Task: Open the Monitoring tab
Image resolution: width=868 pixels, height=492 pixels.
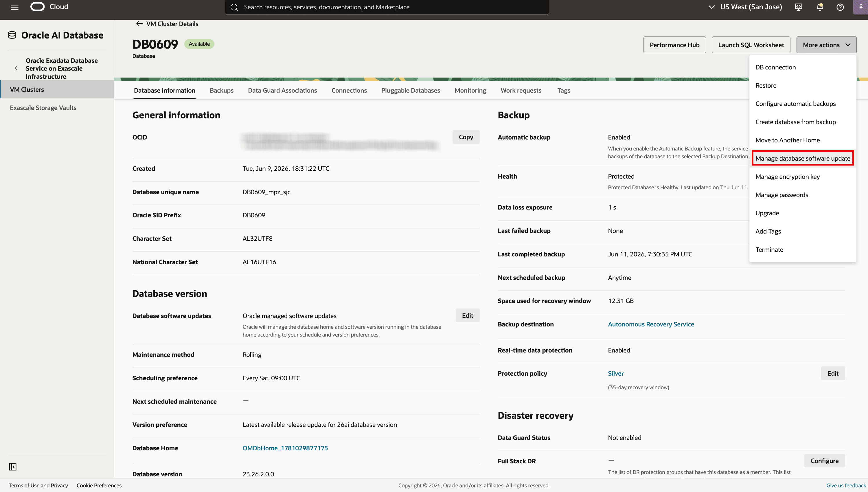Action: (x=470, y=90)
